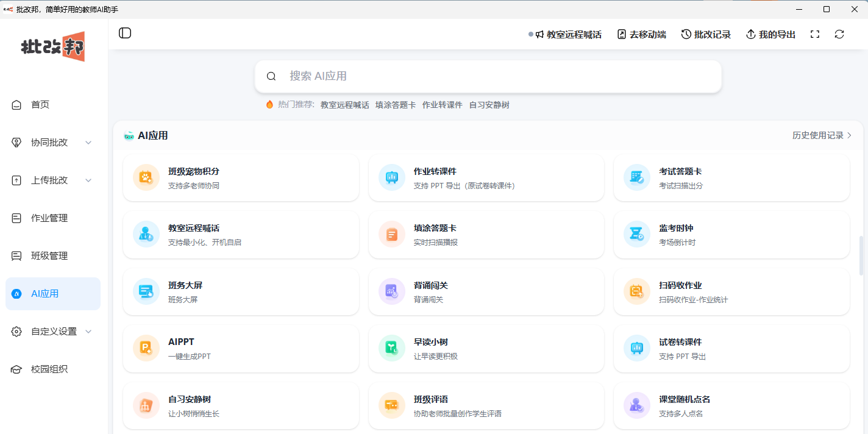Open the 自习安静树 app icon
The image size is (868, 434).
click(146, 405)
